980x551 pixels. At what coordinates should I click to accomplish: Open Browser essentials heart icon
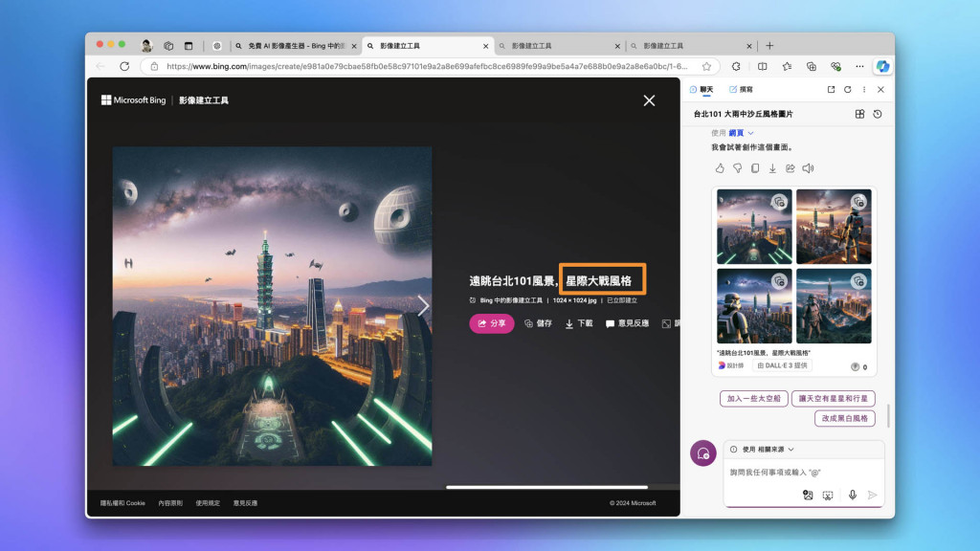pos(835,66)
